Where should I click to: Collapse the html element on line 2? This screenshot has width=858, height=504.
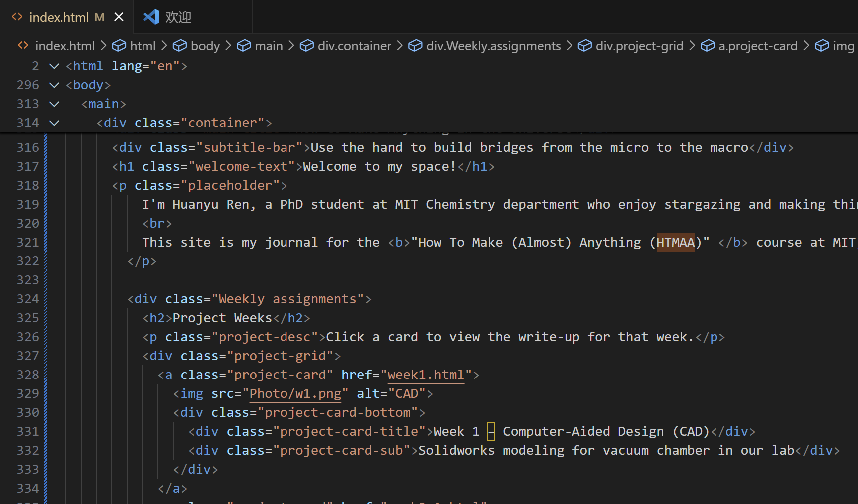point(54,66)
